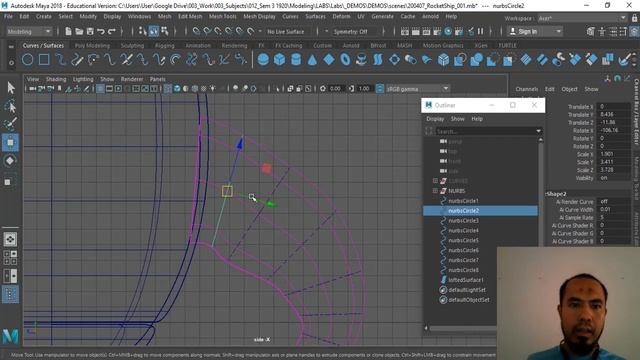
Task: Select nurbsCircle1 in Outliner
Action: [x=463, y=200]
